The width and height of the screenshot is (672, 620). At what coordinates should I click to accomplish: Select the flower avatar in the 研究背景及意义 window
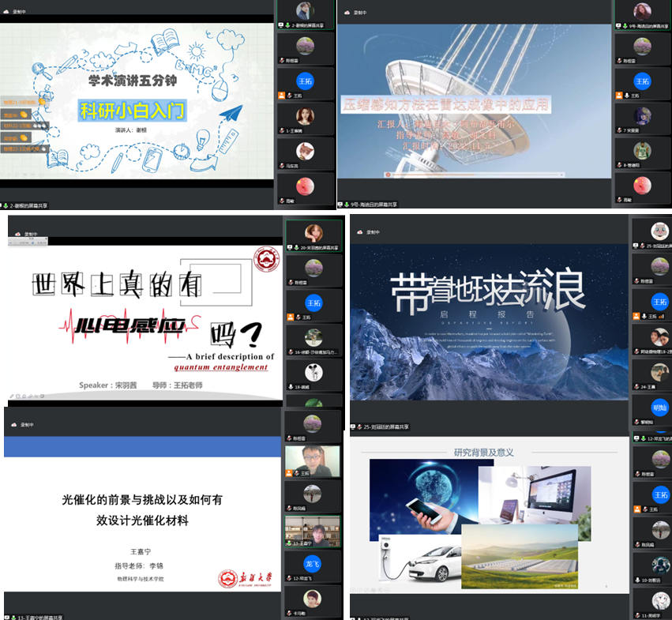click(x=660, y=460)
